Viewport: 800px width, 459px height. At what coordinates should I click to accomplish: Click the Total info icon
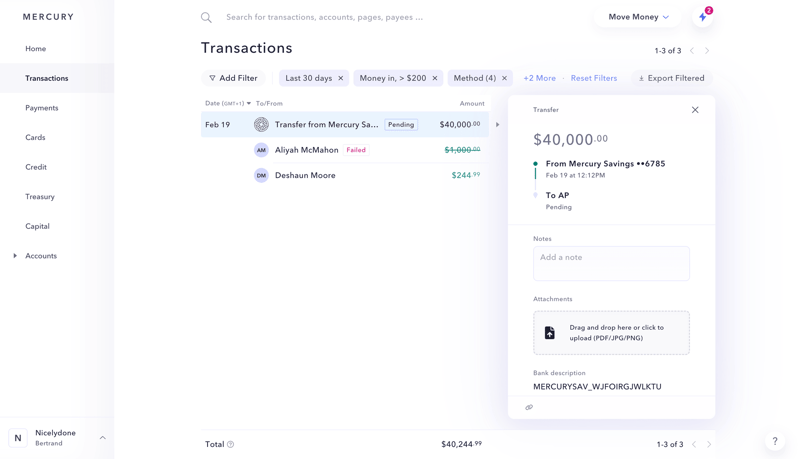point(231,444)
